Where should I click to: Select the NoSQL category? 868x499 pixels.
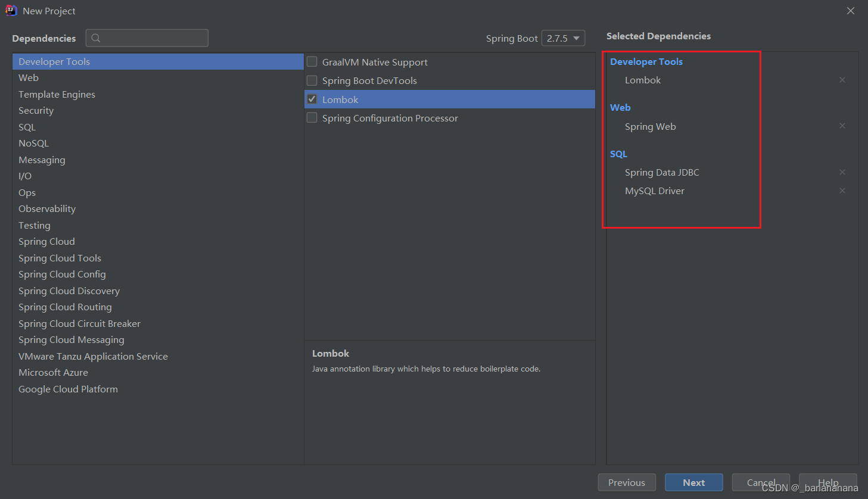click(x=158, y=144)
